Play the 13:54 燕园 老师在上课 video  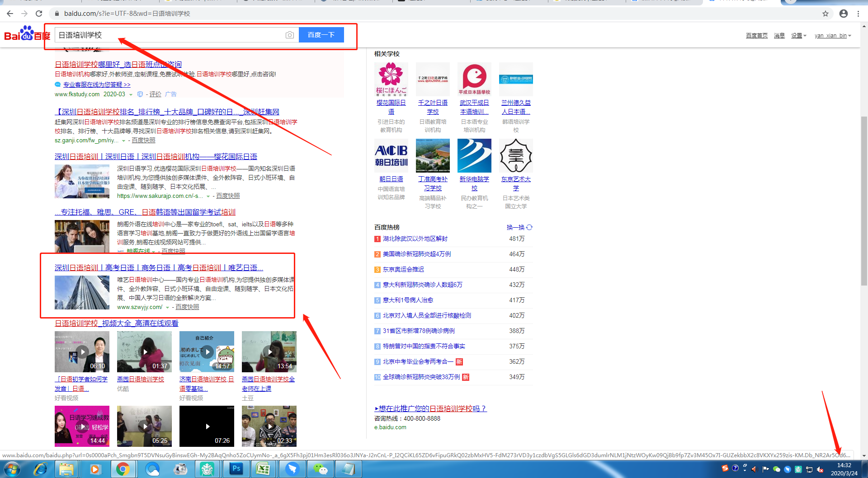pos(269,351)
